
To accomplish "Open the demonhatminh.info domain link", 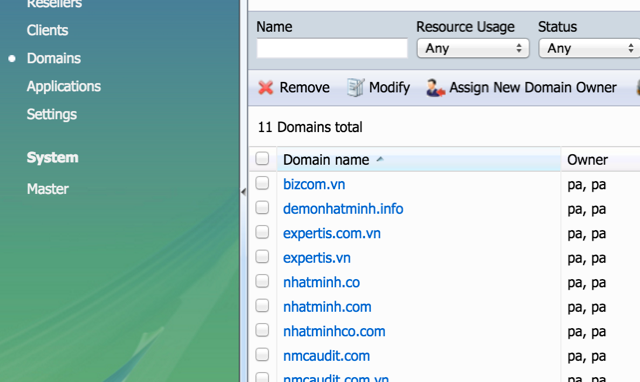I will pos(343,209).
